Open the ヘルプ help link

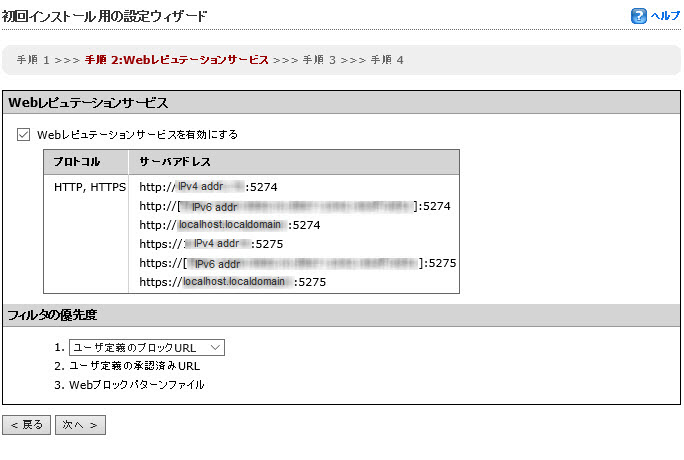(665, 16)
